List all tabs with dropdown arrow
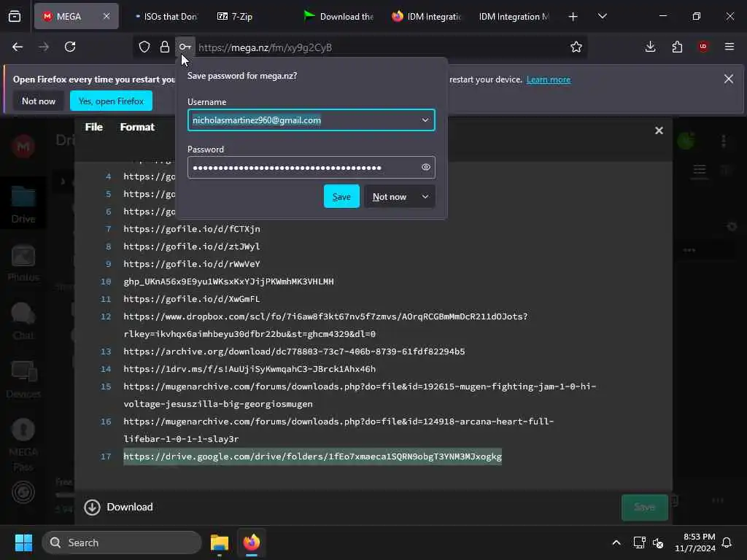Viewport: 747px width, 560px height. [x=602, y=17]
